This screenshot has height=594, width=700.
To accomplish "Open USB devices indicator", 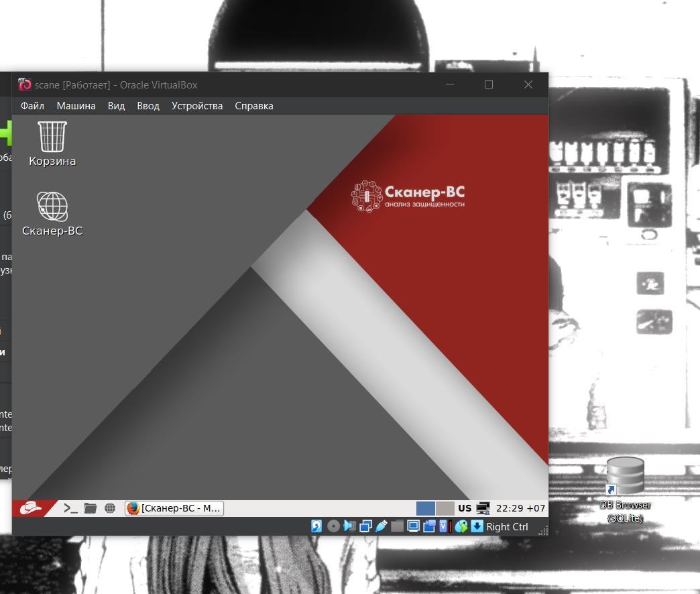I will coord(382,526).
